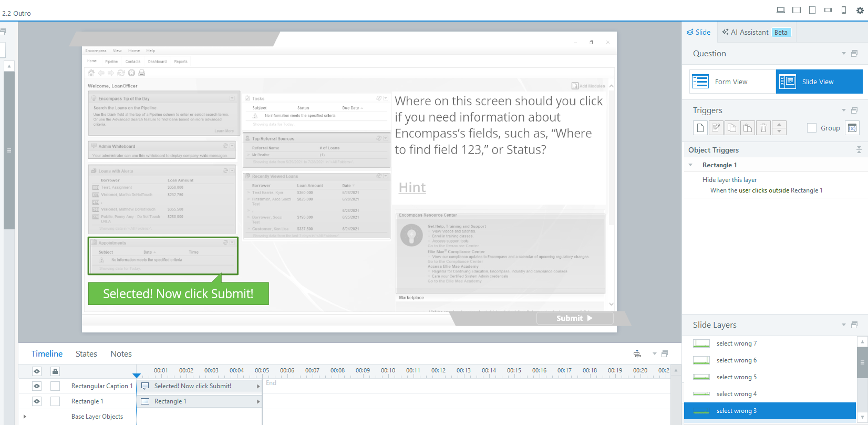Viewport: 868px width, 425px height.
Task: Open the Slide Layers panel dropdown arrow
Action: pos(844,325)
